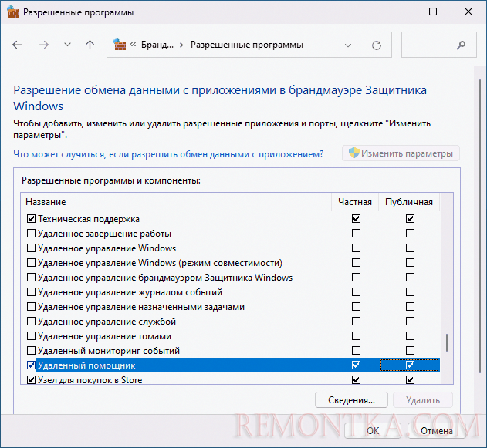Open link about allowing app communication
487x448 pixels.
pos(168,154)
